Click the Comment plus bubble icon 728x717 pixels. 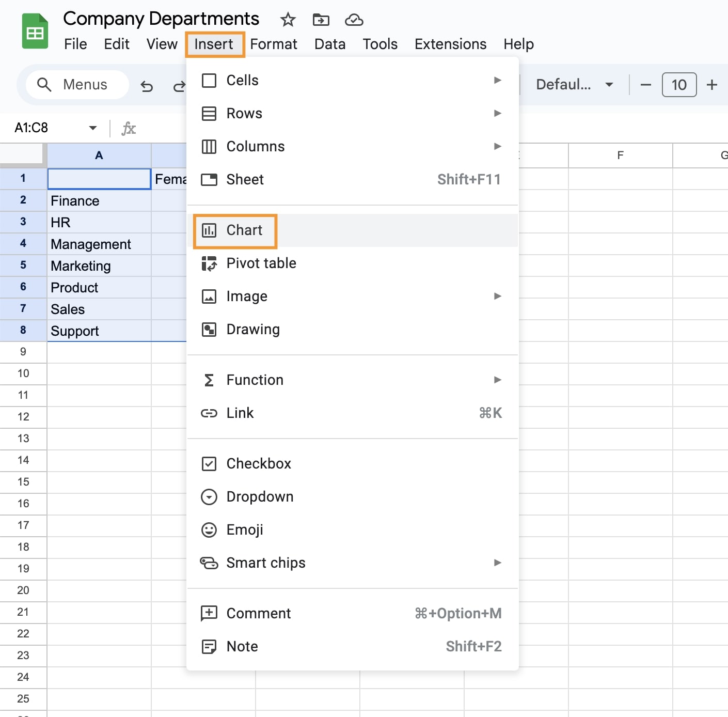209,614
